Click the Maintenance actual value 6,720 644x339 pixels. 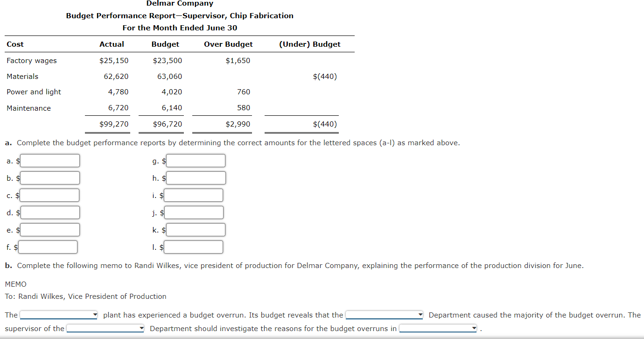coord(119,108)
